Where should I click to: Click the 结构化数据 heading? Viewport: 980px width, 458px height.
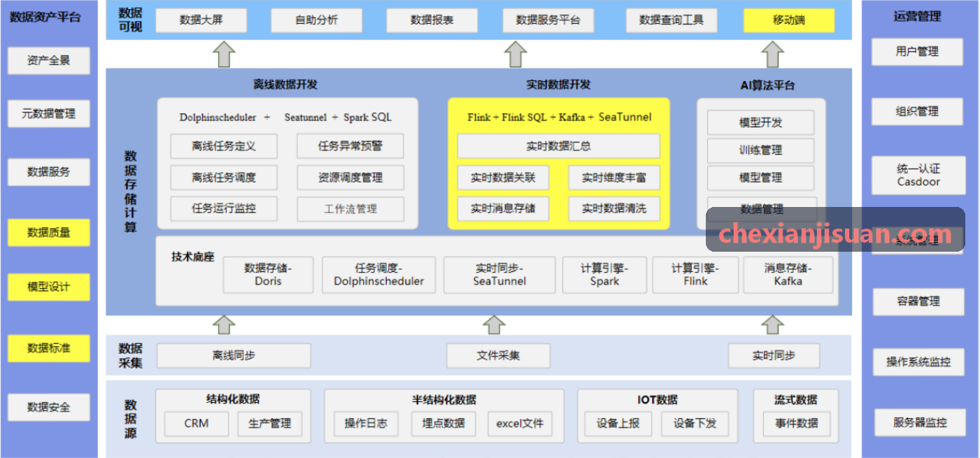click(233, 399)
